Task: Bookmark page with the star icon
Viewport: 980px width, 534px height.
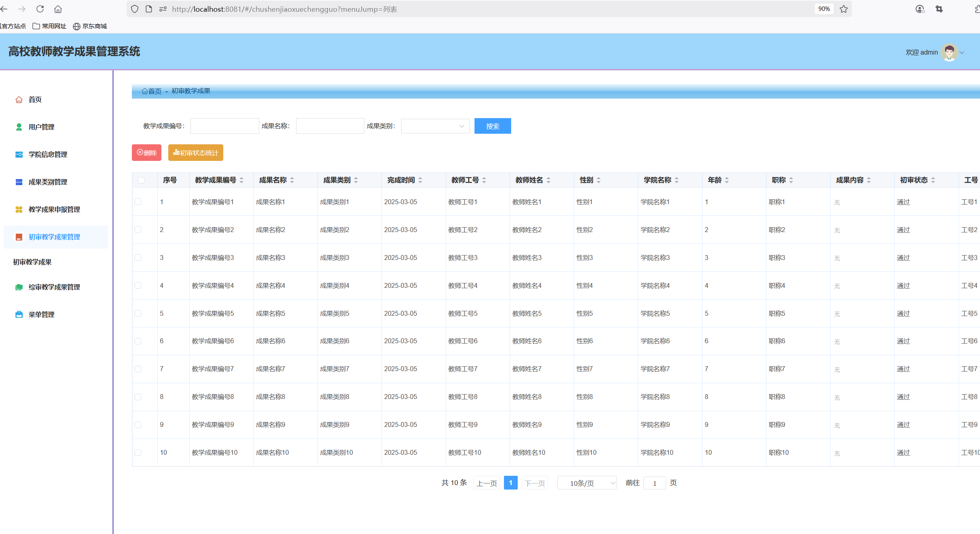Action: point(844,9)
